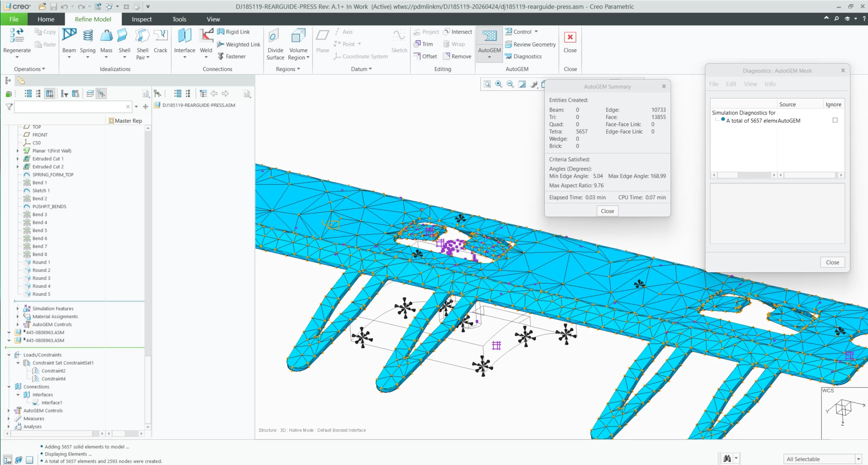This screenshot has height=465, width=868.
Task: Collapse the Connections tree node
Action: [9, 387]
